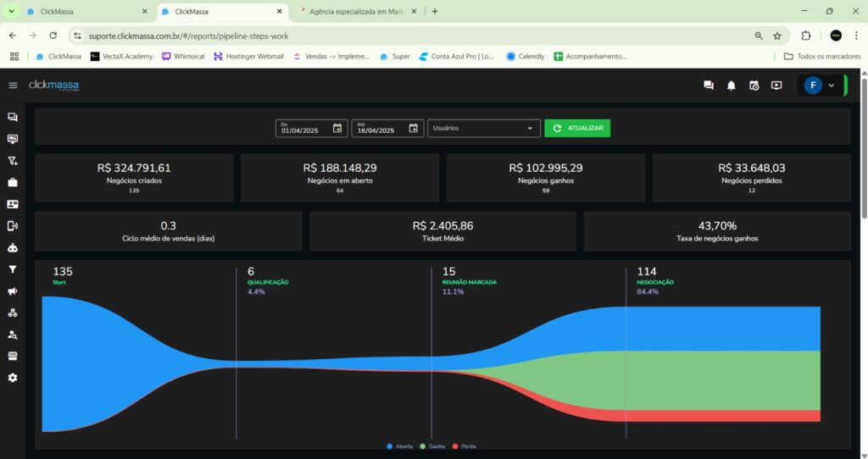Viewport: 868px width, 459px height.
Task: Toggle the Ganho series in chart legend
Action: 432,446
